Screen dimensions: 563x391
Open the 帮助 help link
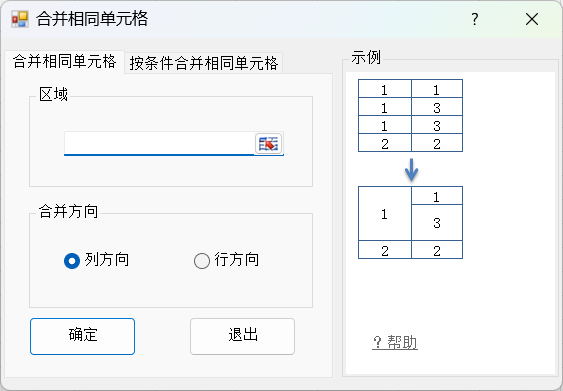point(395,342)
